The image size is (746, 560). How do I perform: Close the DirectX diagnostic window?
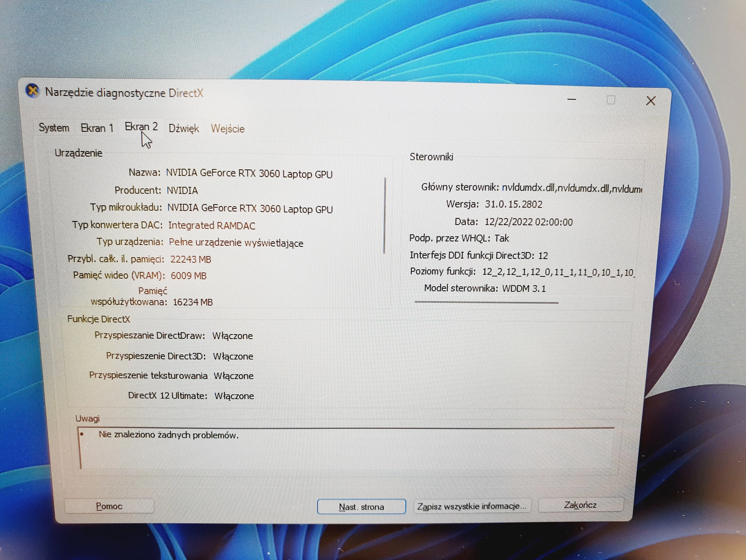pos(651,101)
